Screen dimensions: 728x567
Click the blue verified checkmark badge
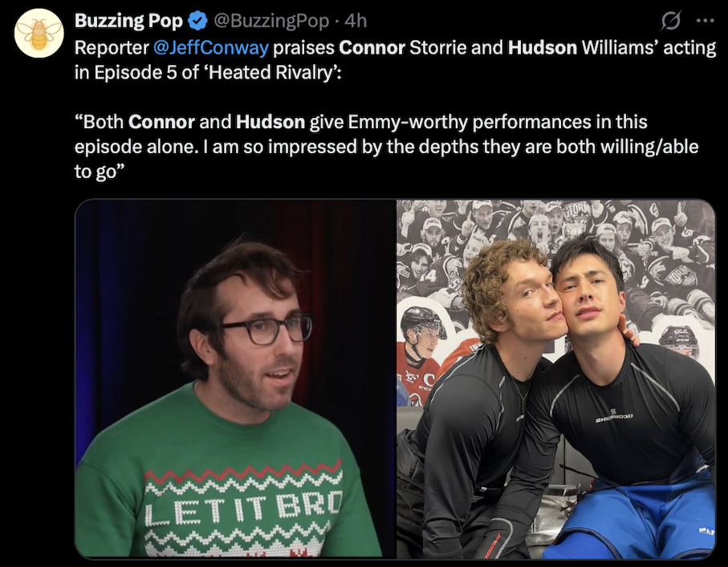pos(197,21)
